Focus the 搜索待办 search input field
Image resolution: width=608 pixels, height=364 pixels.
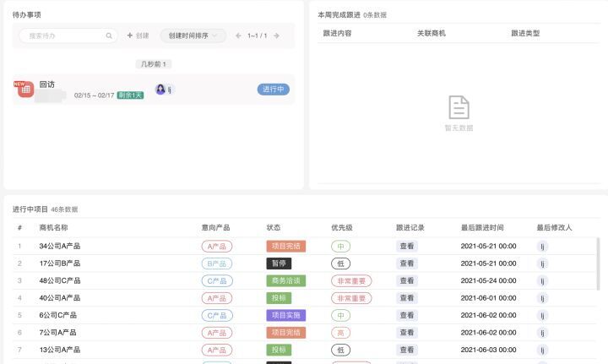[63, 36]
